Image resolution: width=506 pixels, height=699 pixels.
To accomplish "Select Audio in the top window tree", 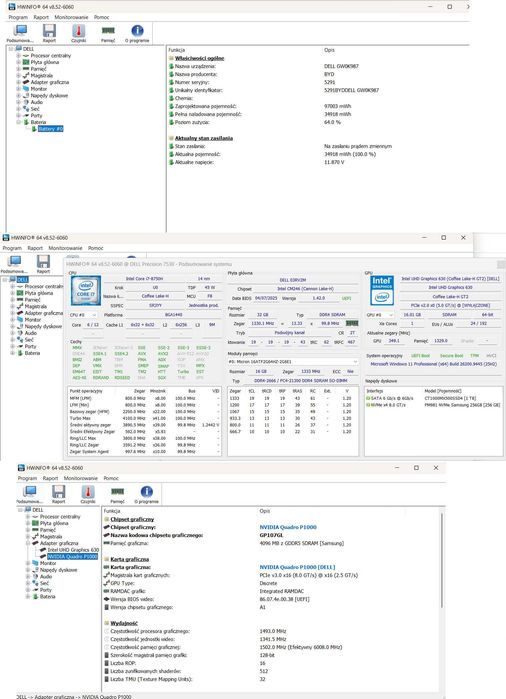I will click(x=37, y=102).
